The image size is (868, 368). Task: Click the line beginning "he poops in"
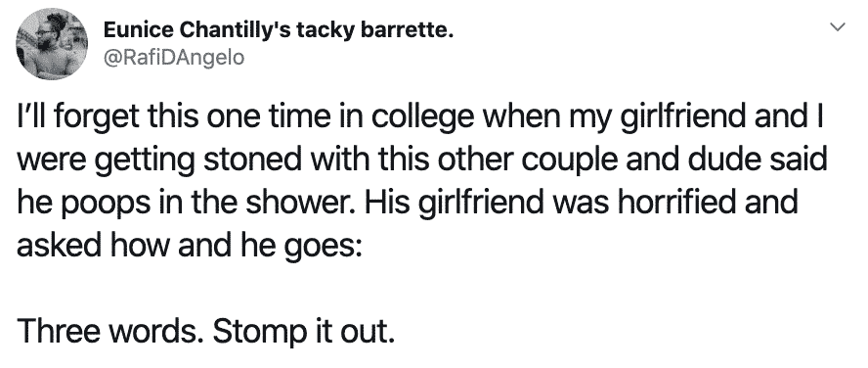(408, 204)
